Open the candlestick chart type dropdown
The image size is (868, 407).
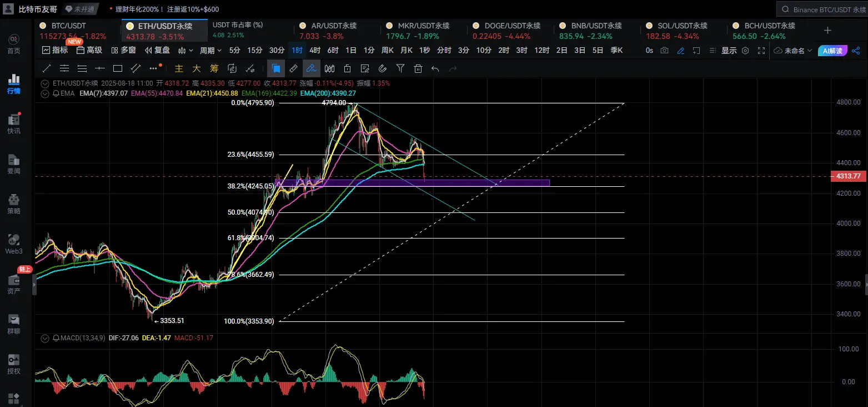(x=185, y=50)
